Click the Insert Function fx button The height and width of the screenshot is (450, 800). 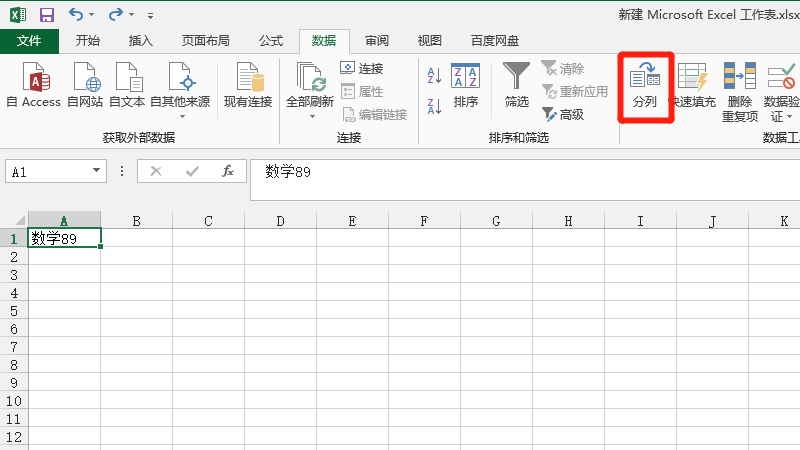click(x=227, y=171)
